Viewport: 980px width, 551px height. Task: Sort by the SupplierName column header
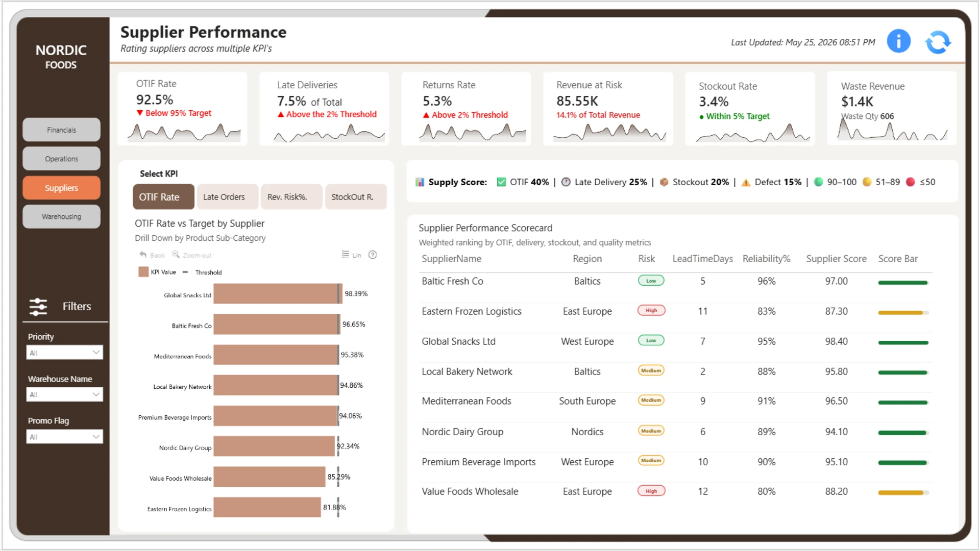click(451, 259)
